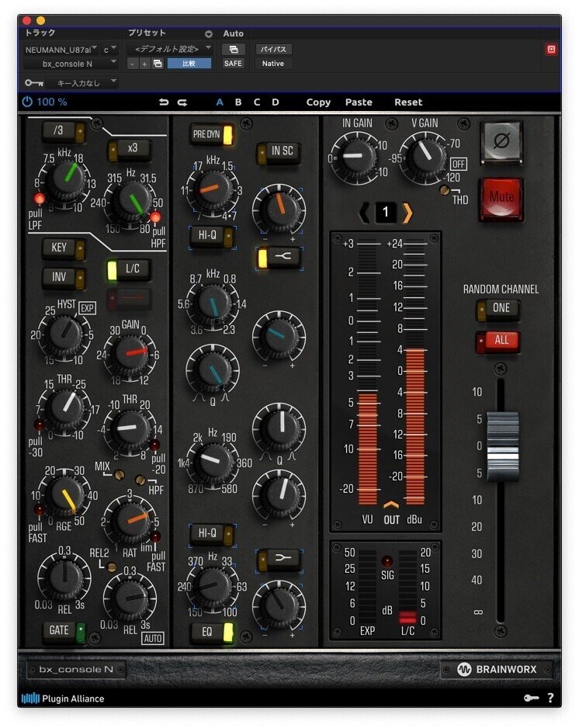Toggle the INV switch
The width and height of the screenshot is (579, 728).
pos(64,278)
